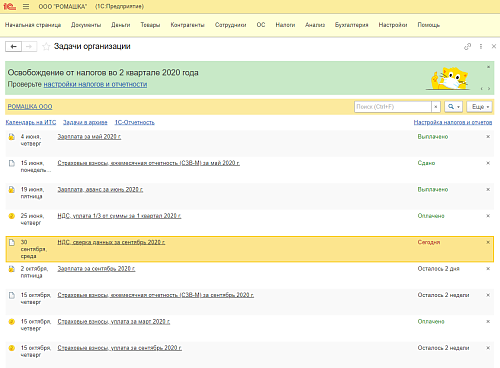
Task: Close the green tax exemption banner
Action: pos(488,67)
